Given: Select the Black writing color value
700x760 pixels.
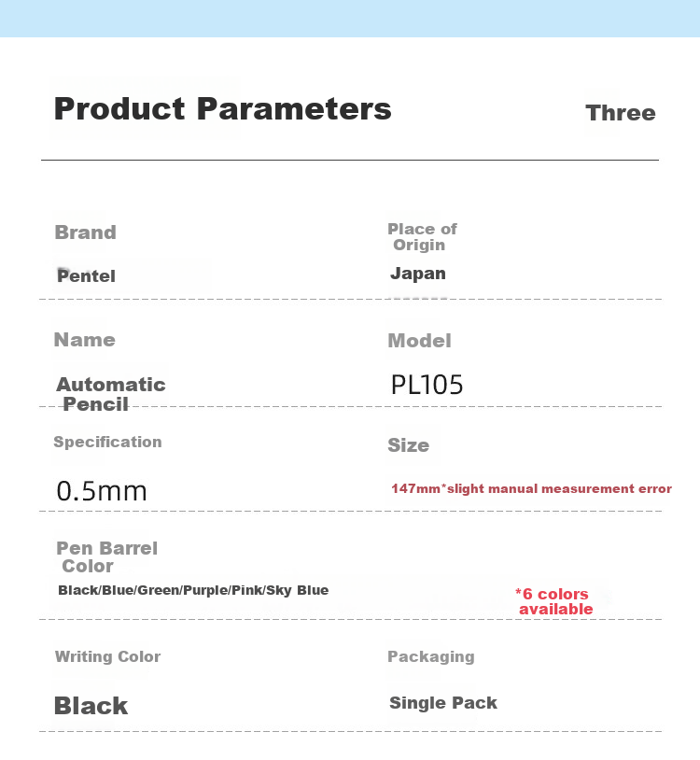Looking at the screenshot, I should click(x=91, y=706).
